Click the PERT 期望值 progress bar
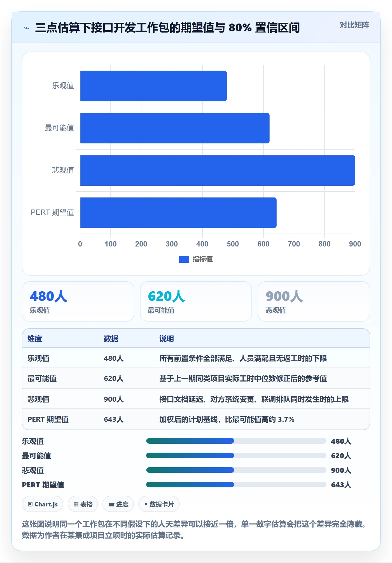This screenshot has width=392, height=563. 236,485
